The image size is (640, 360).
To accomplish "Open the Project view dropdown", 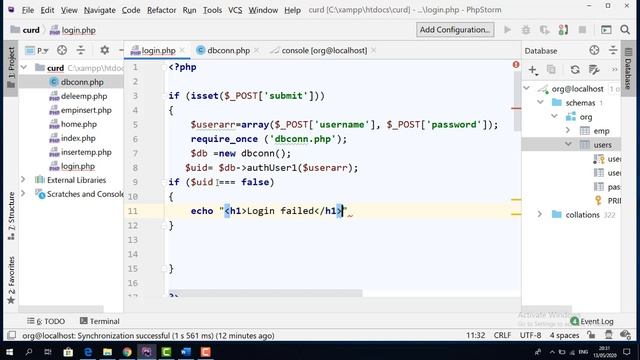I will (x=37, y=50).
